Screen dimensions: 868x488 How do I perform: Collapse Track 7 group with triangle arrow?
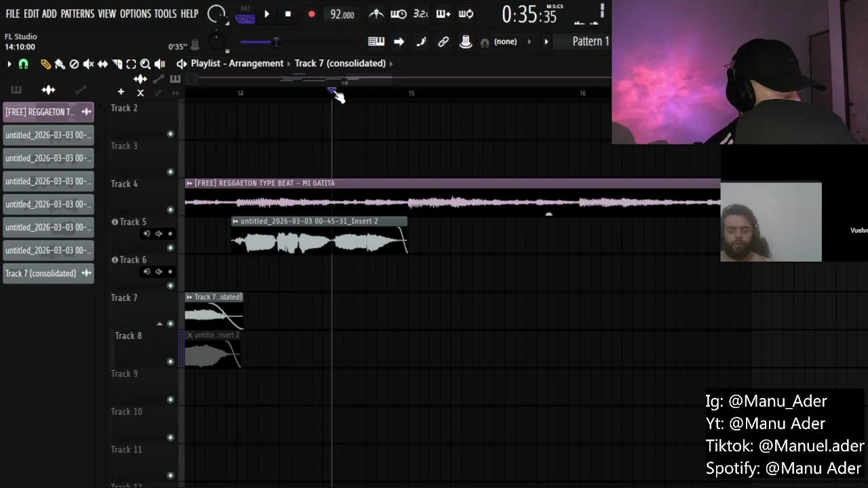pyautogui.click(x=159, y=324)
